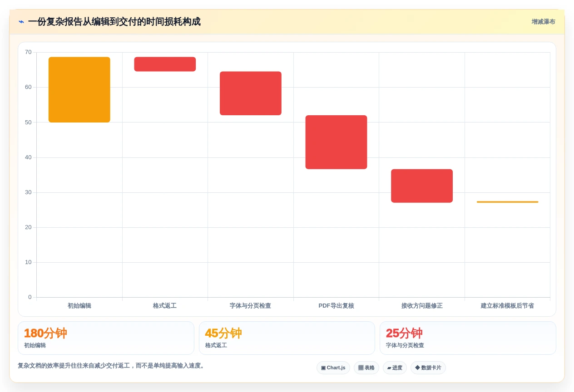Open the 45分钟 格式返工 data card

(x=287, y=338)
